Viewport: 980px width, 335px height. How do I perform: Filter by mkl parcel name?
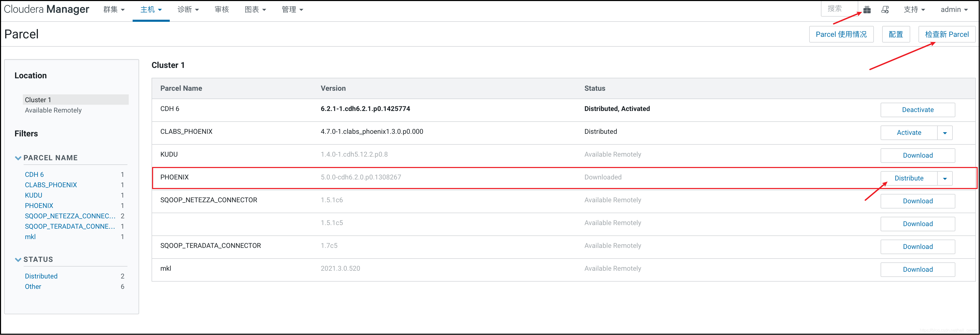(x=30, y=236)
